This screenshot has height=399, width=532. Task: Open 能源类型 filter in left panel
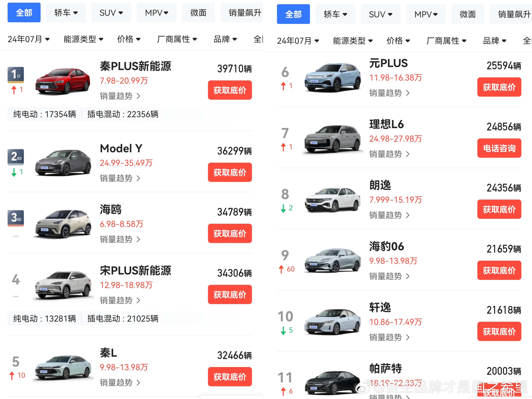click(84, 39)
